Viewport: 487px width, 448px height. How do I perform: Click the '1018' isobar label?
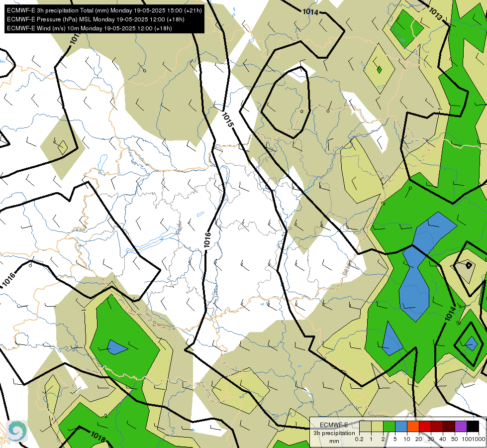point(98,437)
